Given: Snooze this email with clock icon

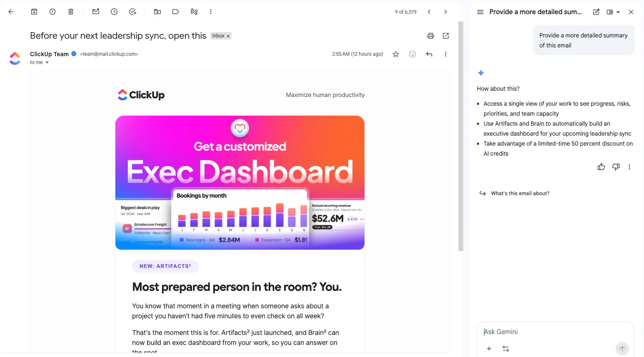Looking at the screenshot, I should coord(114,12).
